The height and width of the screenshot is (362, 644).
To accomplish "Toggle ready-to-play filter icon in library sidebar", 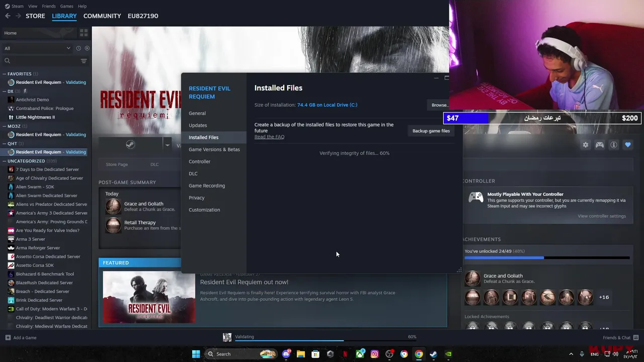I will tap(87, 48).
